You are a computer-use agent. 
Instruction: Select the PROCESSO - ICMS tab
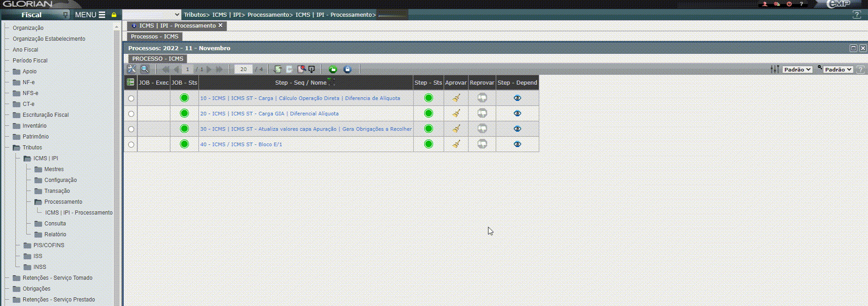(x=158, y=59)
